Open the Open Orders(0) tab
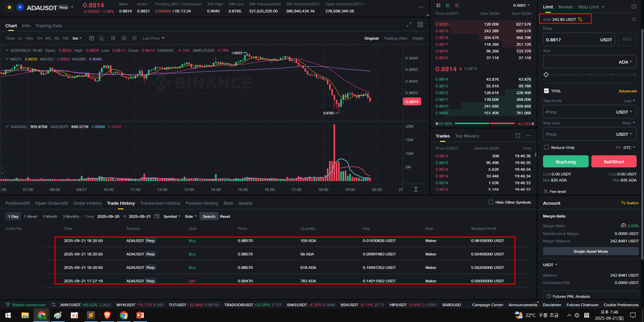Image resolution: width=644 pixels, height=322 pixels. click(x=52, y=203)
